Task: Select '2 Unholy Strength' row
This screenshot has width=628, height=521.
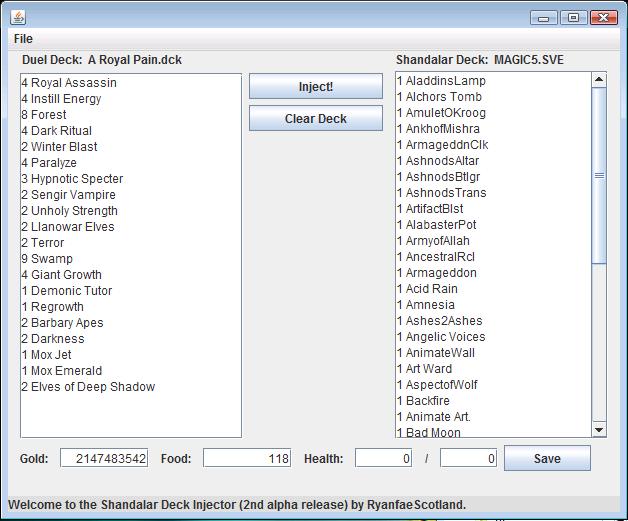Action: click(131, 211)
